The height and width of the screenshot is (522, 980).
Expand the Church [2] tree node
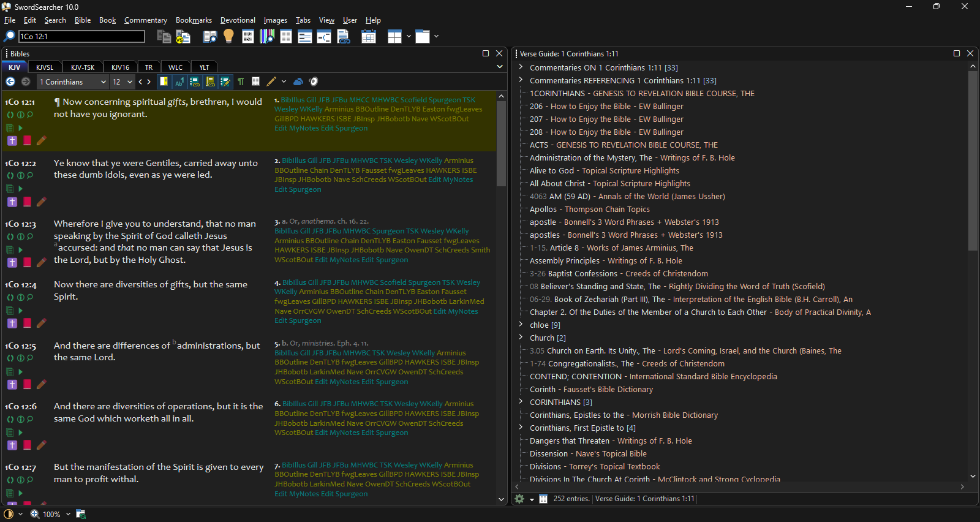[521, 338]
